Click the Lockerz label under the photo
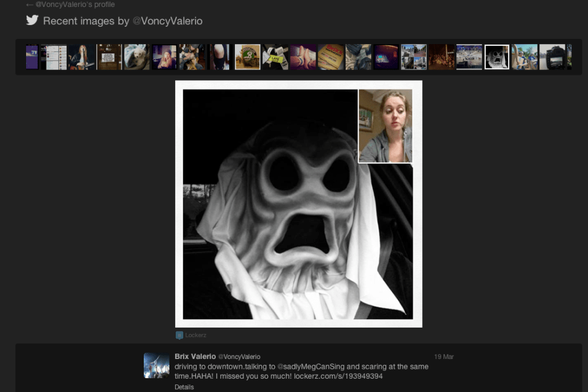 [195, 335]
